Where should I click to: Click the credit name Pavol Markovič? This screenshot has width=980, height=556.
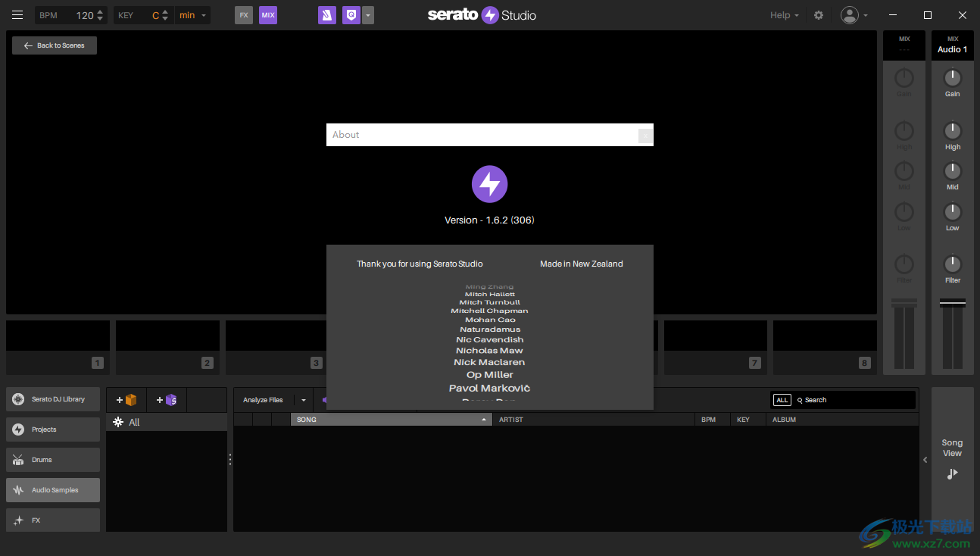[x=490, y=389]
